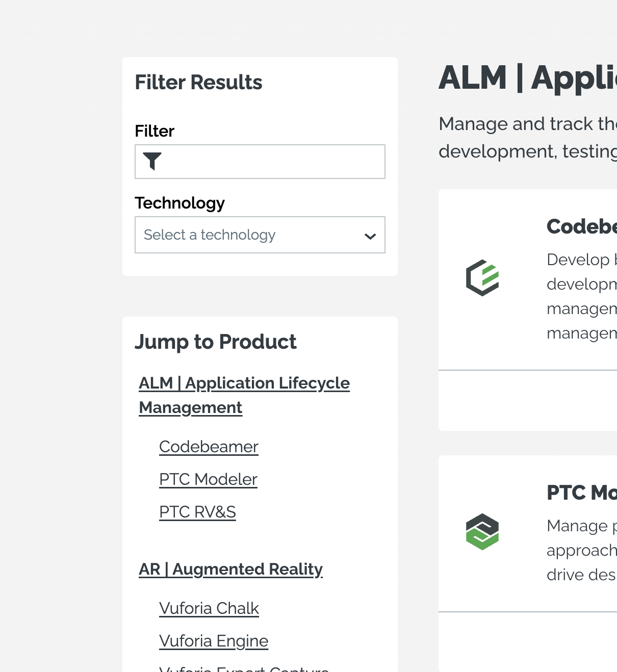Click the Filter field label
The image size is (617, 672).
(155, 131)
